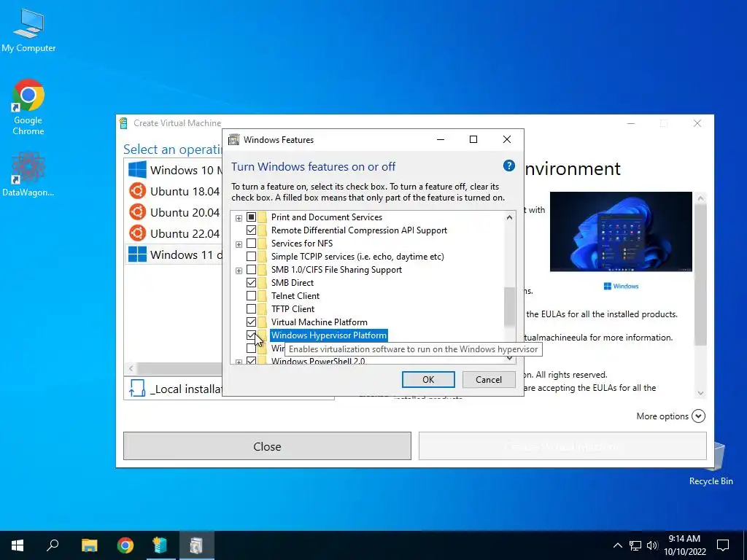Click the Windows Features title bar icon

point(234,139)
